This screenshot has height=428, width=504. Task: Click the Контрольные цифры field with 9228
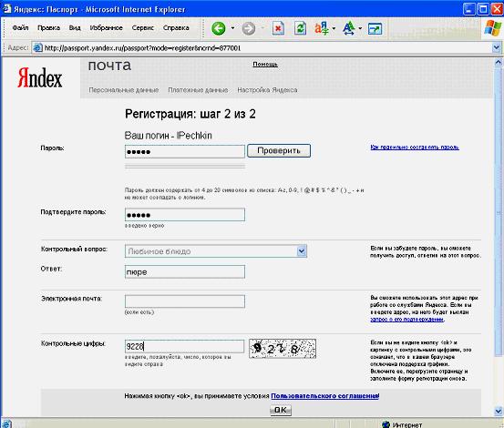[184, 346]
